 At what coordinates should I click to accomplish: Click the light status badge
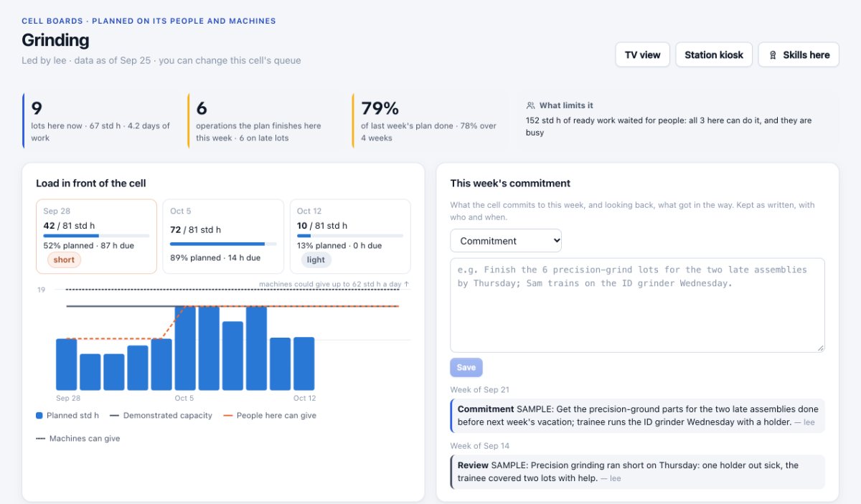click(x=316, y=260)
